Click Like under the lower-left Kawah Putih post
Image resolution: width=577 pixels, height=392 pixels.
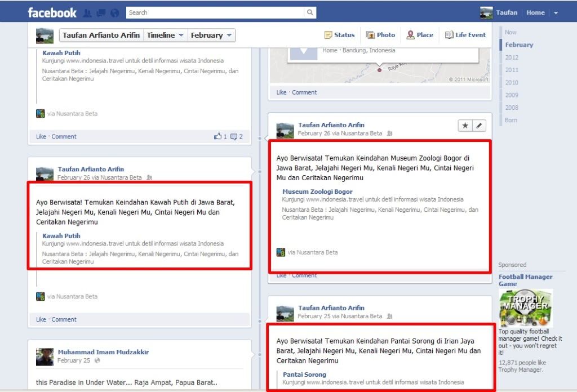tap(41, 319)
